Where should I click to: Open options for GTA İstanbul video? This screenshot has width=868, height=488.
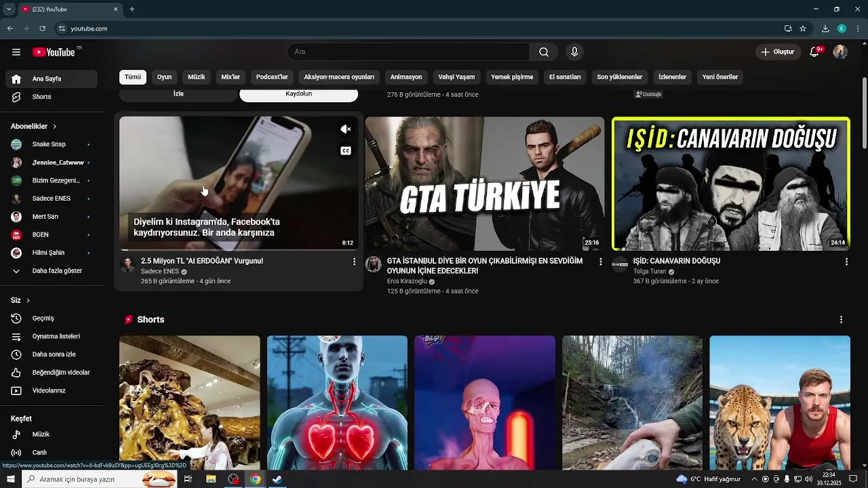600,261
